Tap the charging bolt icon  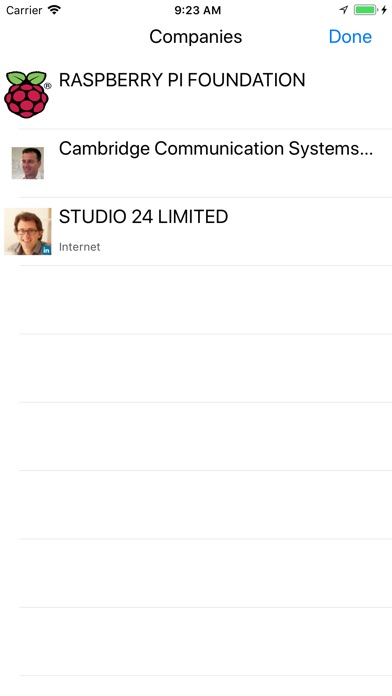tap(384, 10)
